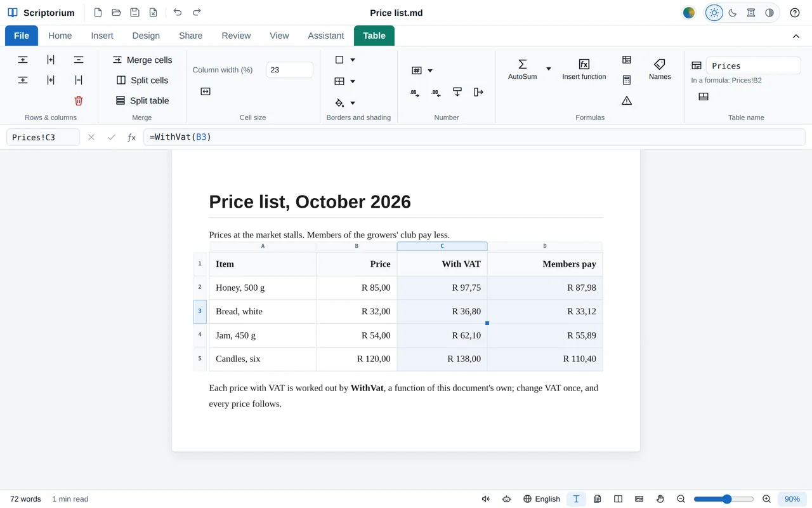
Task: Click the fit column width arrows icon
Action: pos(206,91)
